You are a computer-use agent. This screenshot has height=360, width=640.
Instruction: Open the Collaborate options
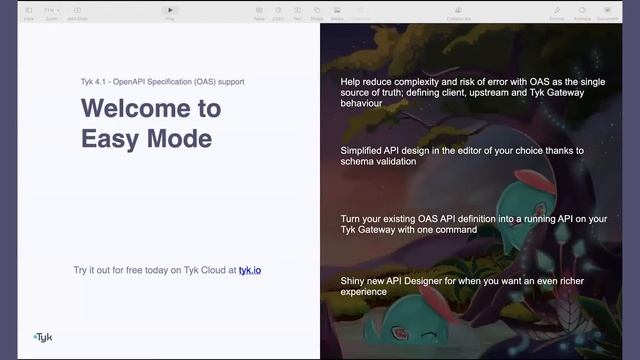pos(458,13)
